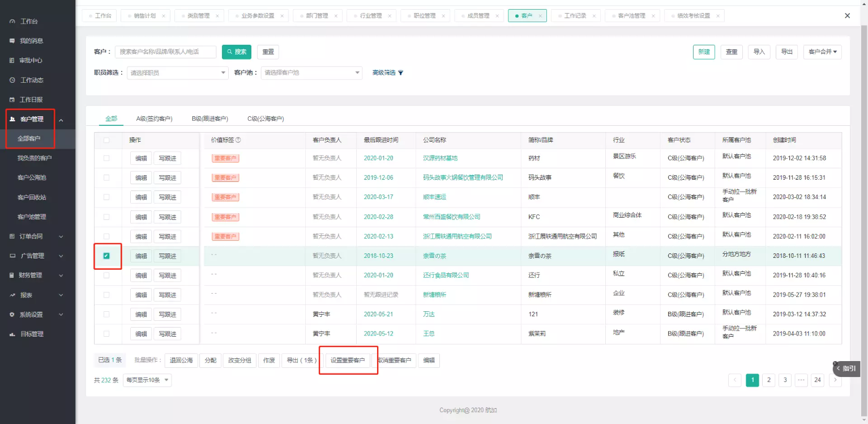
Task: Click the 退回公海 batch button
Action: [x=181, y=361]
